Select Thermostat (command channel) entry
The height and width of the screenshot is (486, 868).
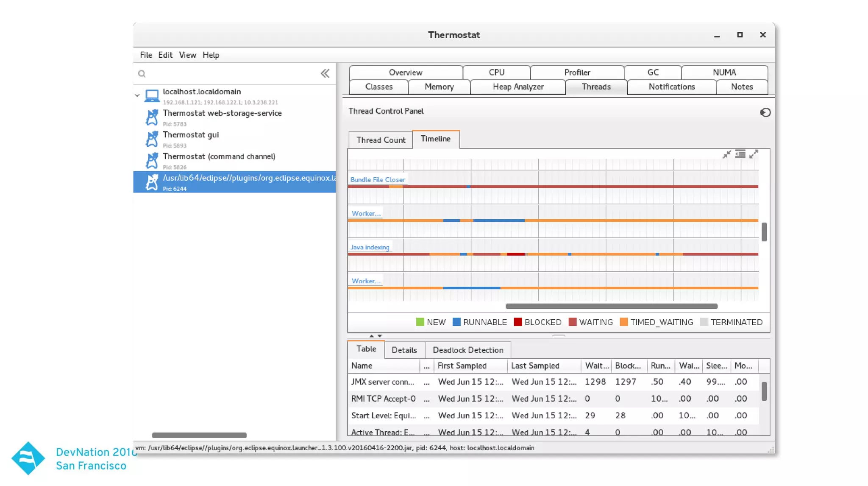click(219, 156)
